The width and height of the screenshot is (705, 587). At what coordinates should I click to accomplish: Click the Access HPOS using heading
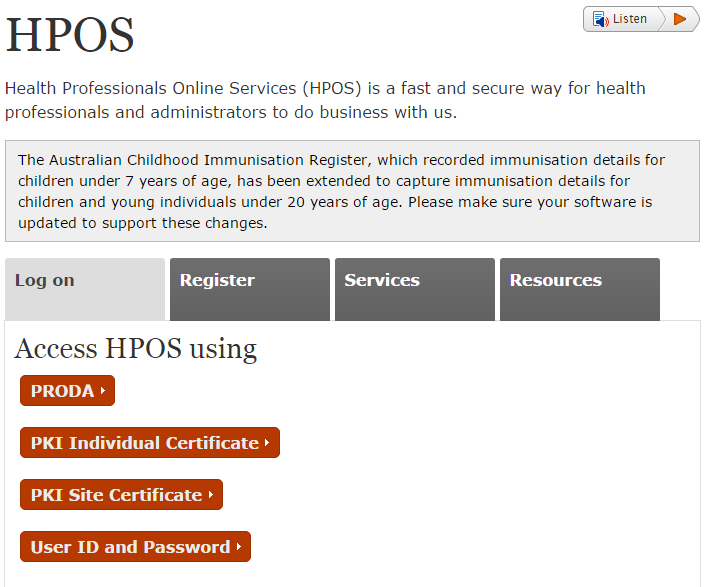click(136, 349)
